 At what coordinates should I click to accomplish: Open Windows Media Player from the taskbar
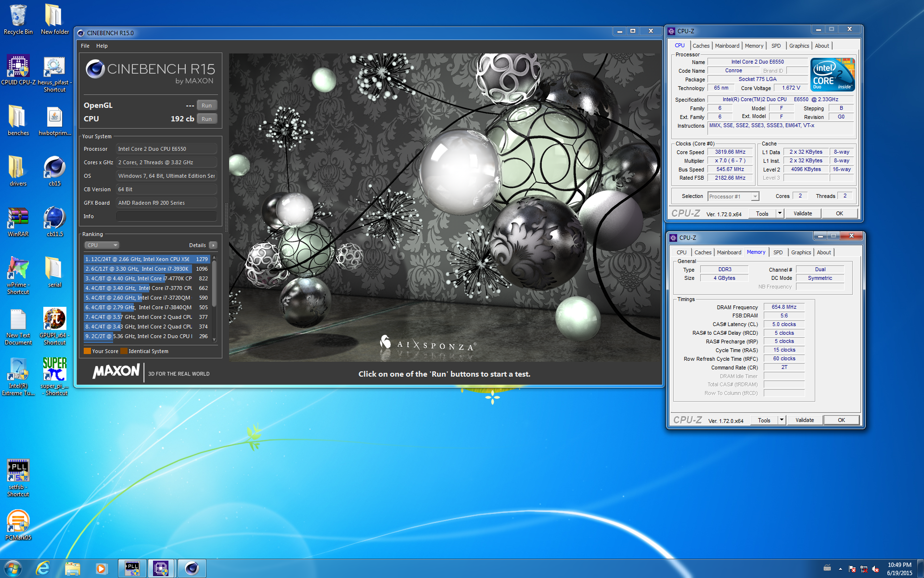(101, 568)
